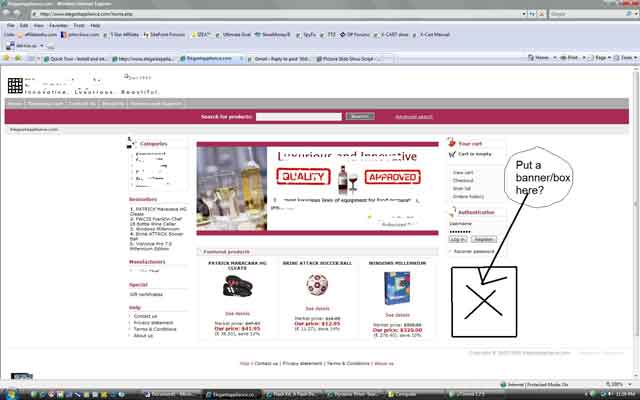Click the Windows Start button

tap(9, 394)
